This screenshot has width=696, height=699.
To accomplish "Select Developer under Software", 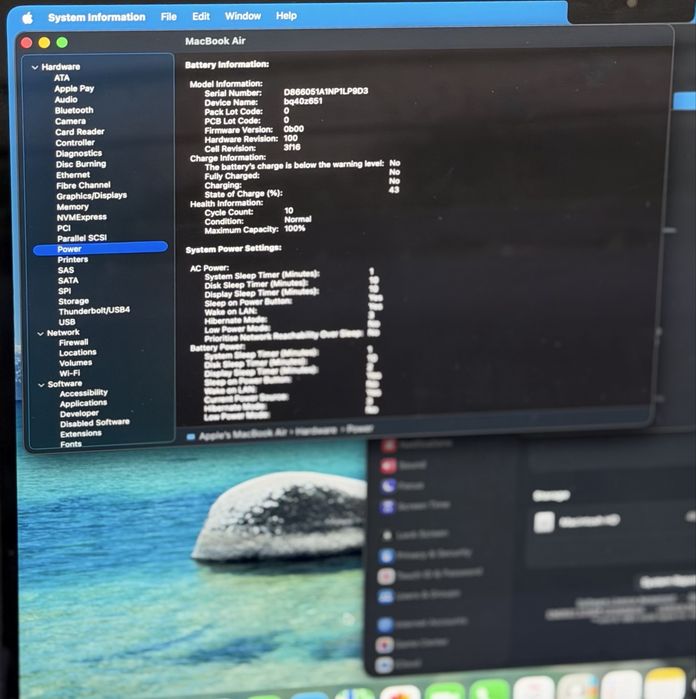I will [x=79, y=414].
